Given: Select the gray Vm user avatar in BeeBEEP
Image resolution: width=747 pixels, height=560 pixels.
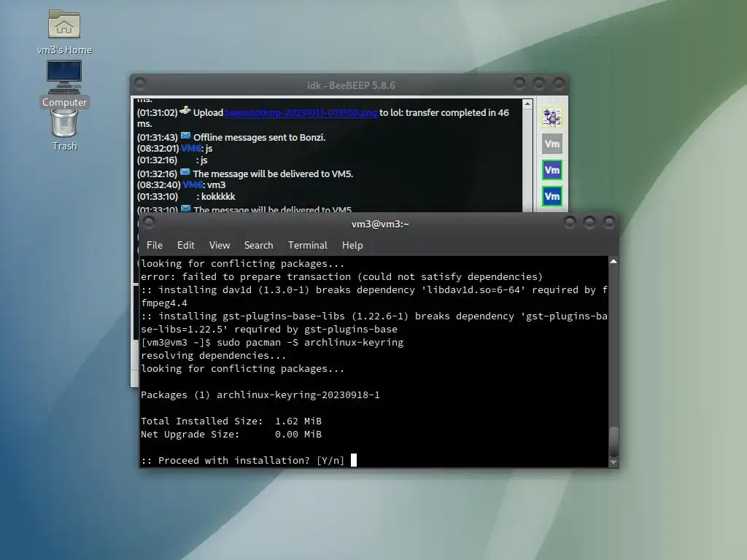Looking at the screenshot, I should (552, 144).
